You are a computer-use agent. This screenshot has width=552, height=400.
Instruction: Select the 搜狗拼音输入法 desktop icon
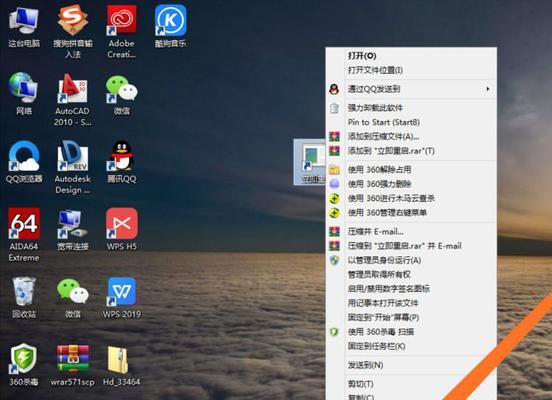[x=73, y=32]
